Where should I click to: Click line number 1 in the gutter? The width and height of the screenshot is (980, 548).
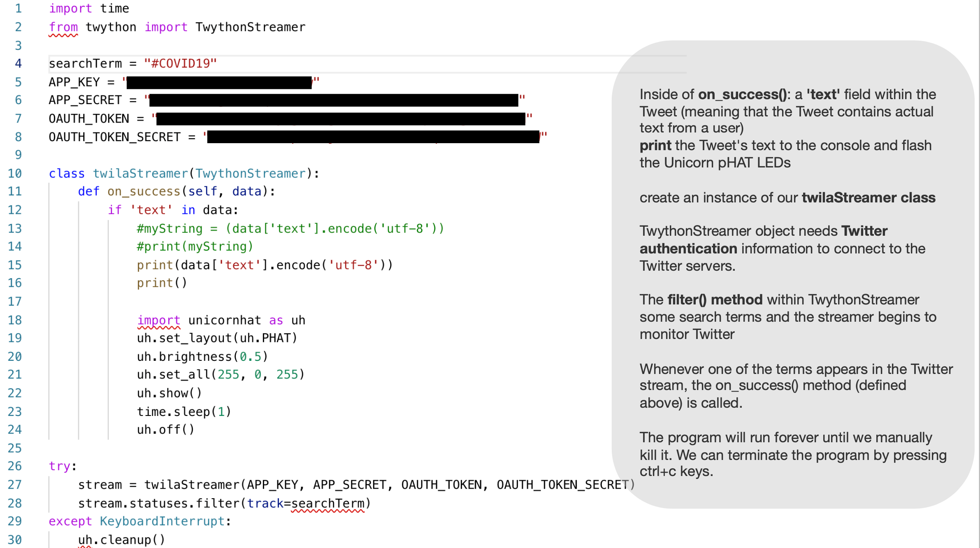point(18,9)
